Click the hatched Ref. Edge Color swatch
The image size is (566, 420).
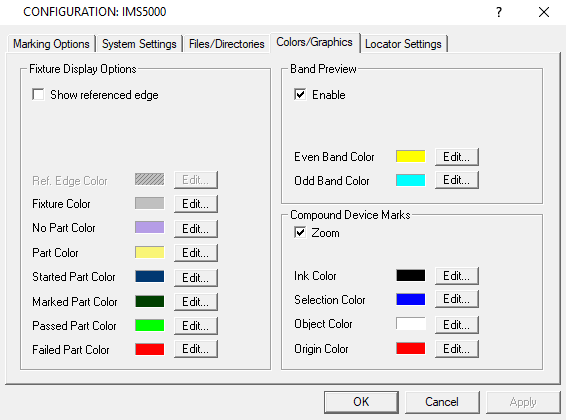coord(149,179)
